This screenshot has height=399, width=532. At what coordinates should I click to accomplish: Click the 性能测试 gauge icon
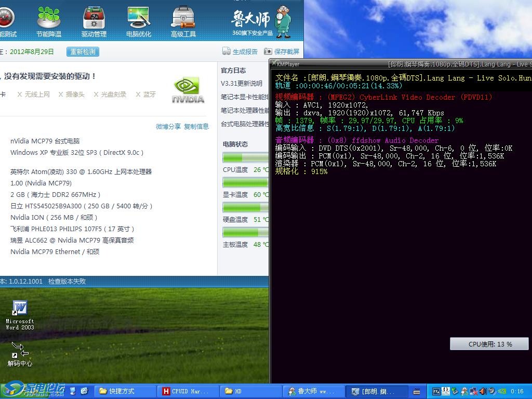(6, 18)
